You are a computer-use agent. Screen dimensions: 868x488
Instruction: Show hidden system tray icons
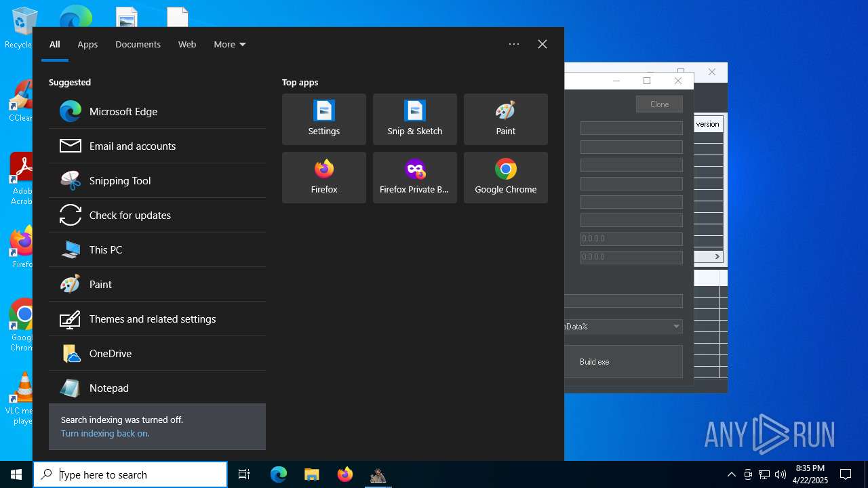click(x=731, y=474)
